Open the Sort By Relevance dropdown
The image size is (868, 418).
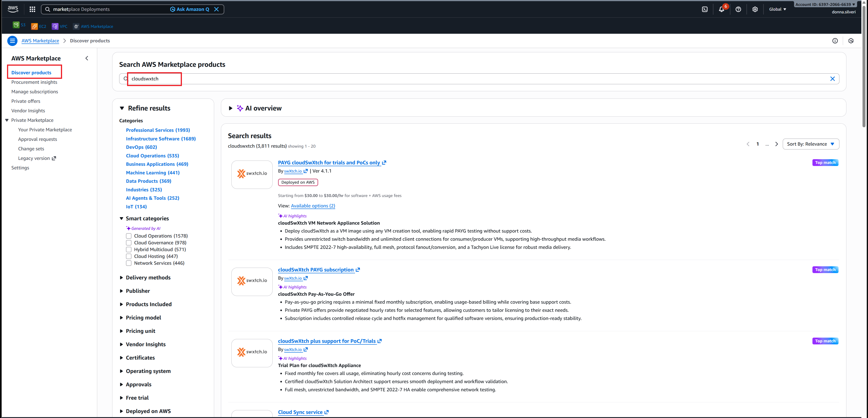click(810, 144)
